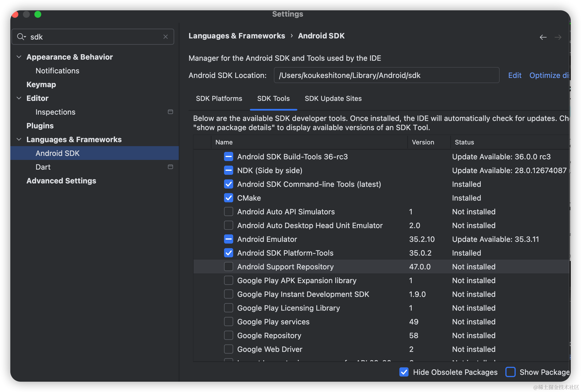The height and width of the screenshot is (392, 581).
Task: Open the SDK Update Sites tab
Action: tap(333, 99)
